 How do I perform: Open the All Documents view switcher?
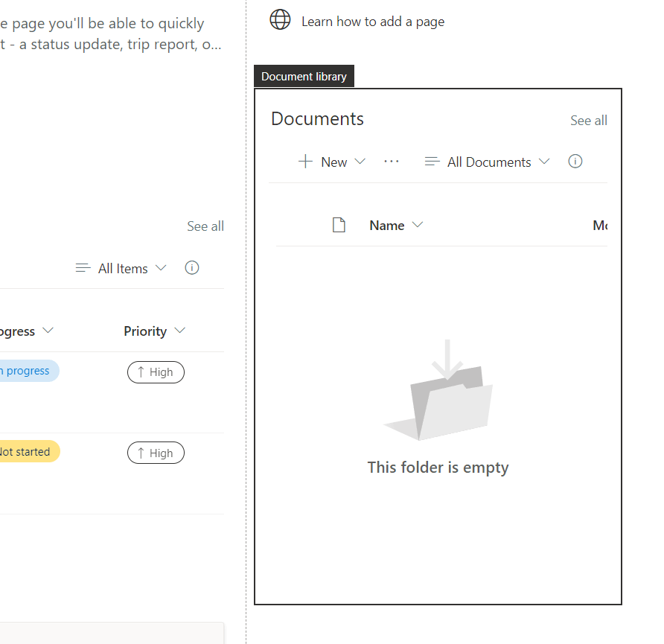click(487, 162)
